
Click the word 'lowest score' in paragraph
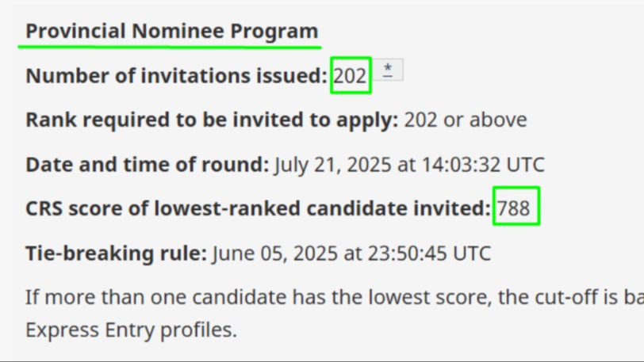[430, 297]
